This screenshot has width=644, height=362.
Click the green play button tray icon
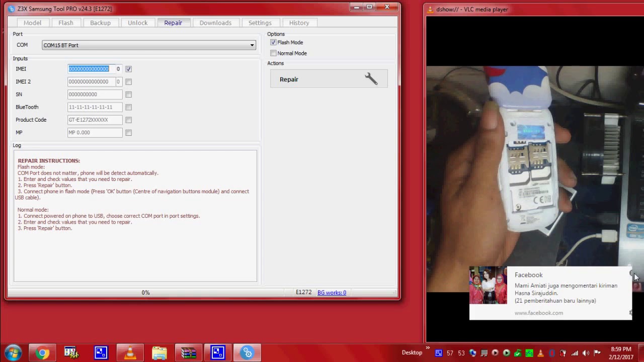506,353
